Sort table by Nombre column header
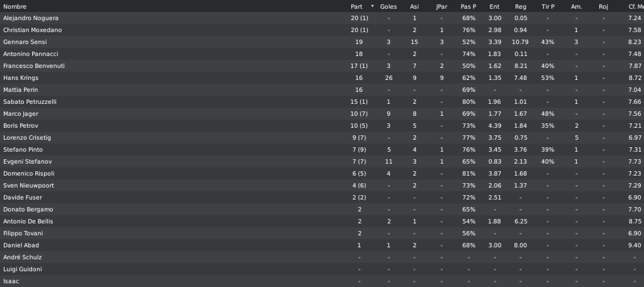This screenshot has height=287, width=644. pos(14,6)
